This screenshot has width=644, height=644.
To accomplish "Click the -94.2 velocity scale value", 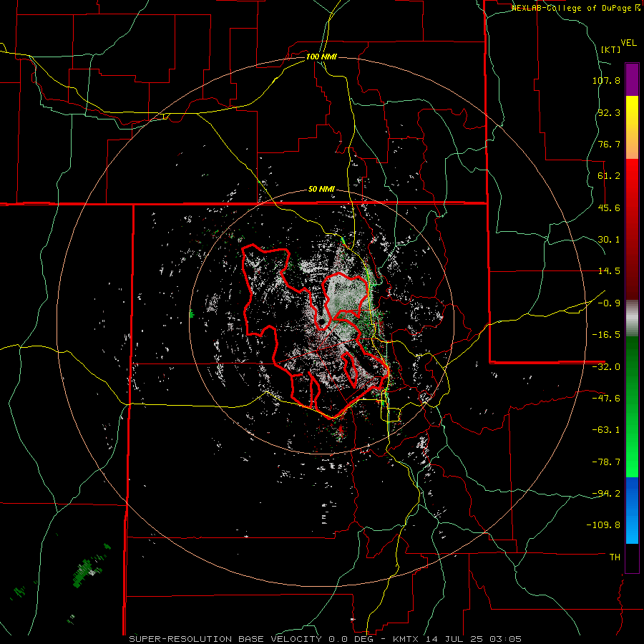I will click(x=606, y=494).
